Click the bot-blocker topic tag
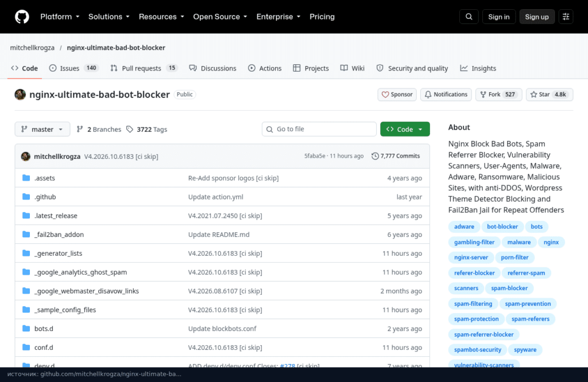 pyautogui.click(x=502, y=227)
